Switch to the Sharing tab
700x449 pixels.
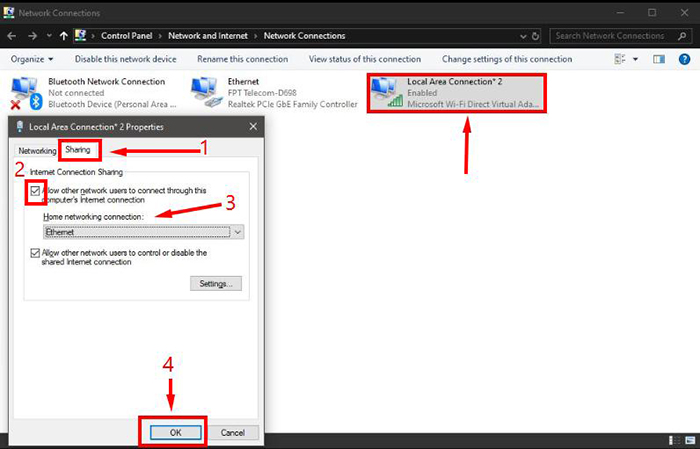click(x=77, y=150)
